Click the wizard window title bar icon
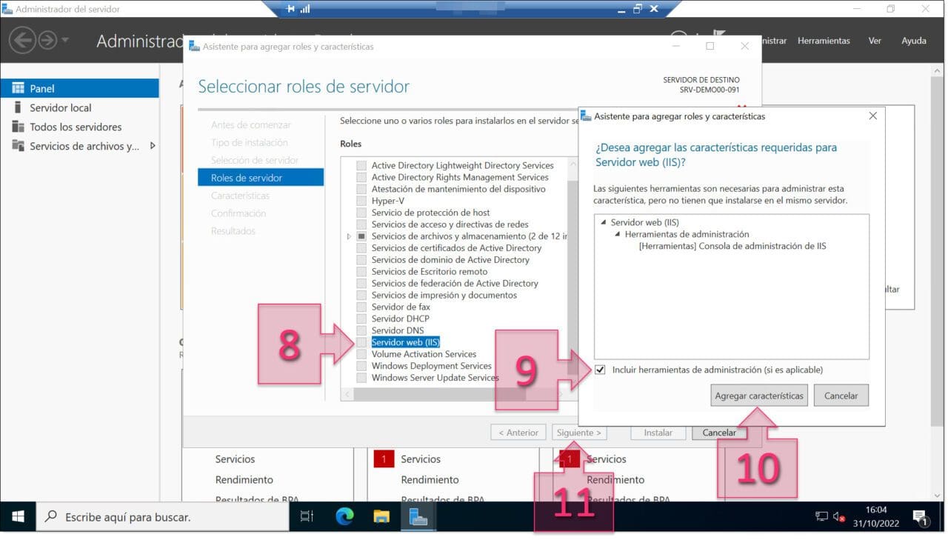The image size is (948, 560). pyautogui.click(x=194, y=46)
